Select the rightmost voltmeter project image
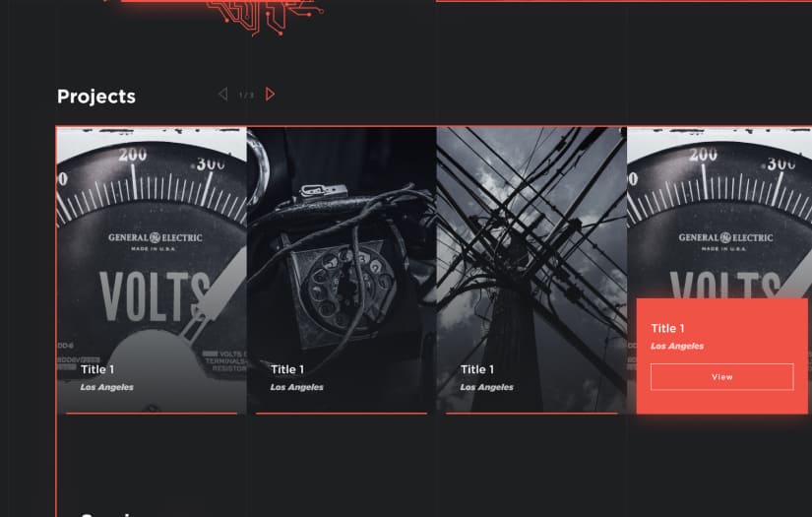Viewport: 812px width, 517px height. click(x=719, y=213)
